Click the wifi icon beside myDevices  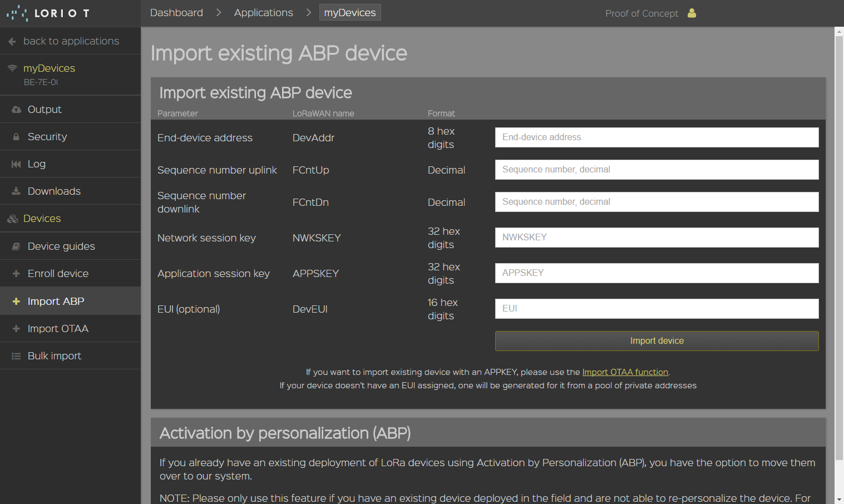click(x=12, y=68)
